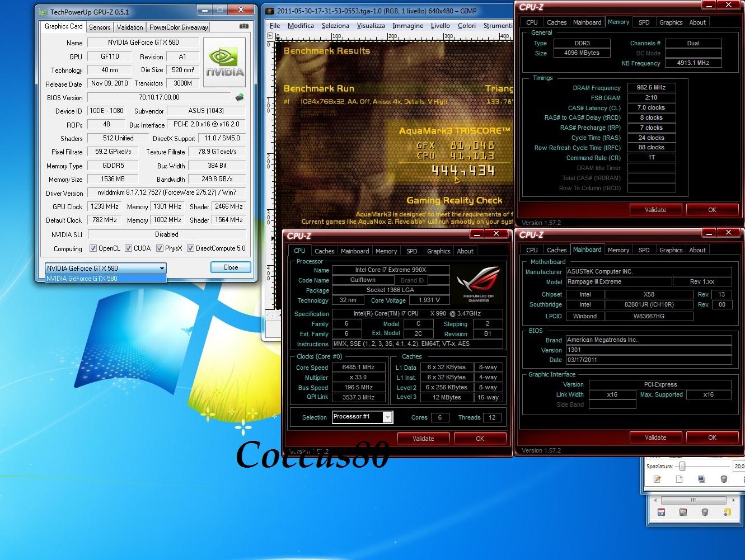Click OK in the CPU-Z processor window
Viewport: 745px width, 560px height.
(480, 439)
